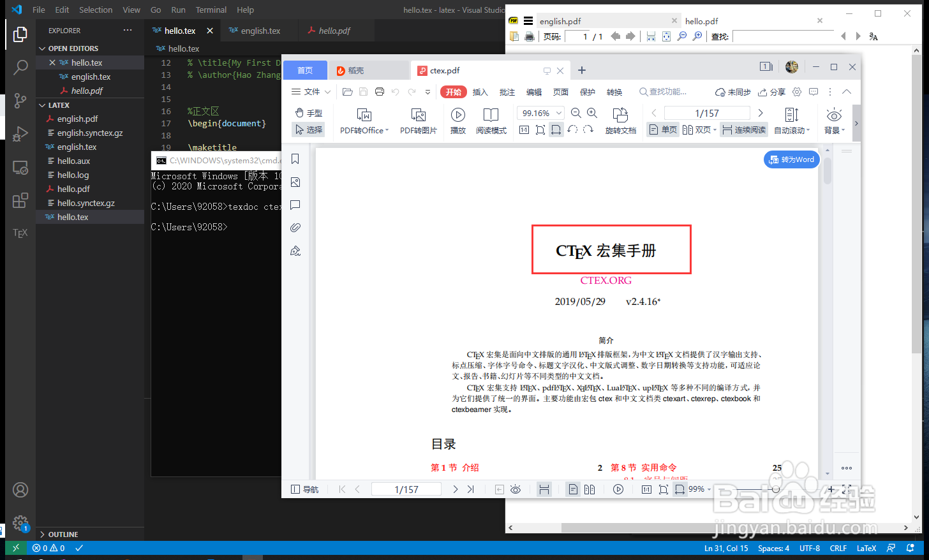929x560 pixels.
Task: Expand the OUTLINE section in Explorer
Action: coord(90,534)
